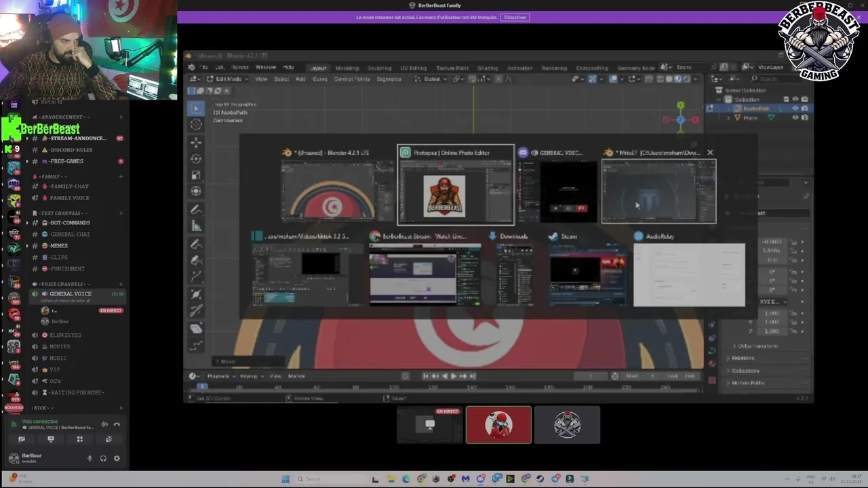Open the File menu in Blender
Screen dimensions: 868x488
pos(203,68)
